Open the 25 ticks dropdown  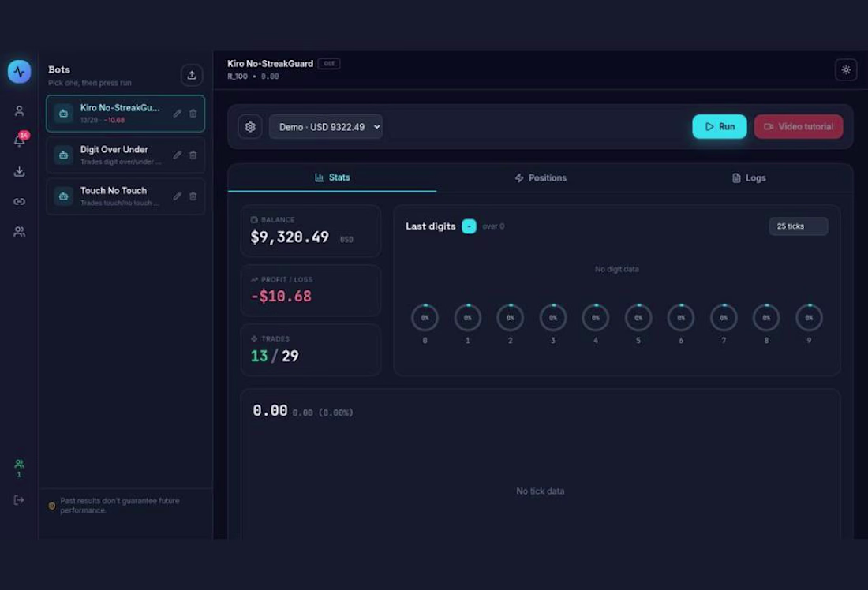click(799, 226)
